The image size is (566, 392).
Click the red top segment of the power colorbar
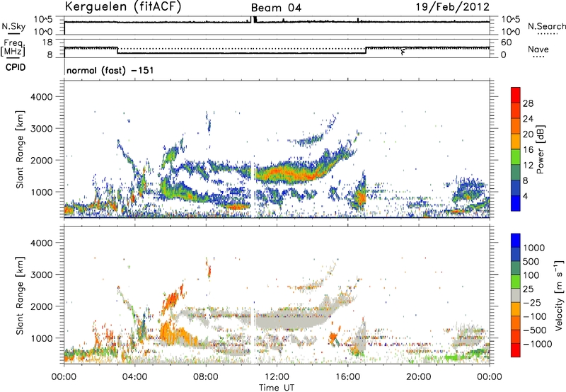click(516, 95)
